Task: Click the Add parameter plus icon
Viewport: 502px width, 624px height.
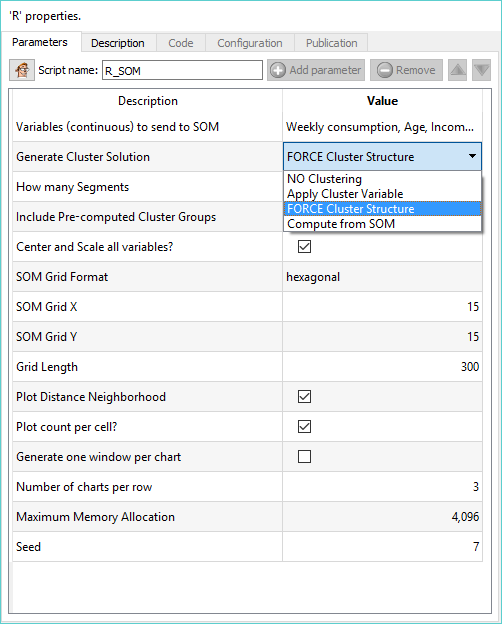Action: pos(277,70)
